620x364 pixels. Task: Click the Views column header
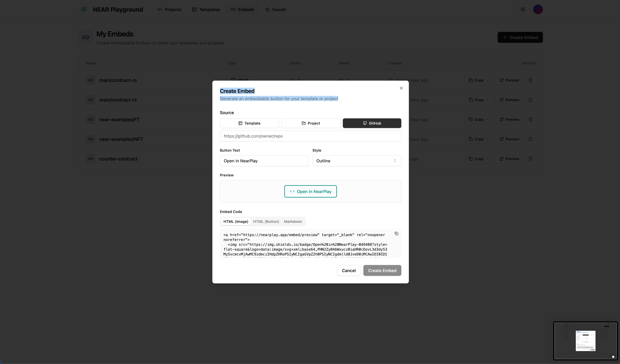point(344,63)
